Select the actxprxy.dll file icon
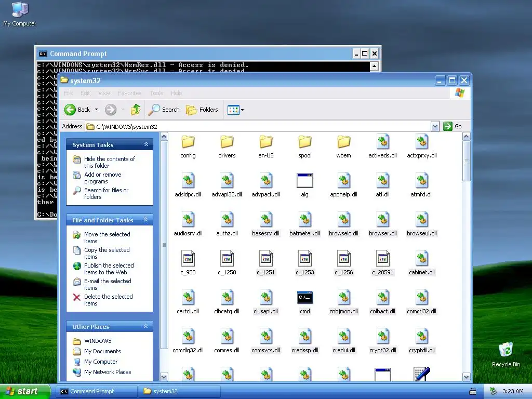This screenshot has height=399, width=532. 422,142
